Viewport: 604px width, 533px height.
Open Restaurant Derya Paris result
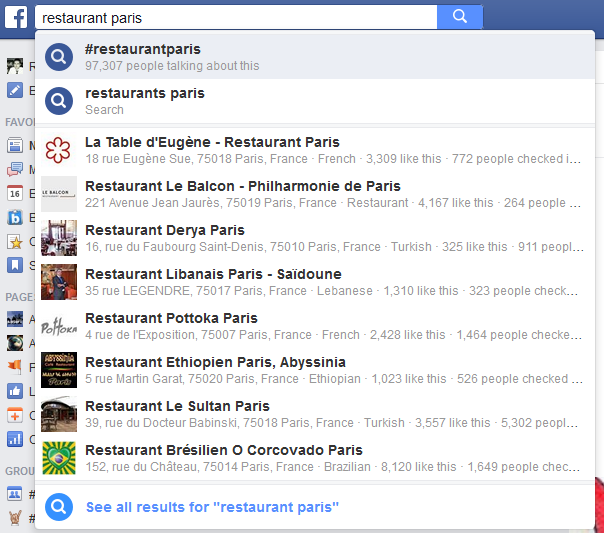pyautogui.click(x=315, y=238)
